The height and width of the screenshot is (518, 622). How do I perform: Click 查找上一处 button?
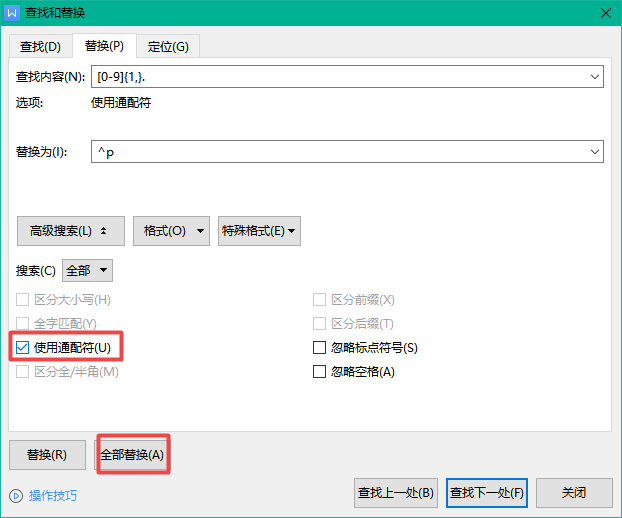point(396,493)
